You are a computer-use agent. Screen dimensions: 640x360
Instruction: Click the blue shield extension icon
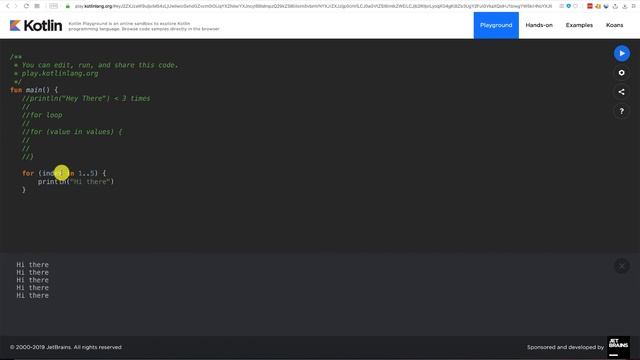click(569, 6)
